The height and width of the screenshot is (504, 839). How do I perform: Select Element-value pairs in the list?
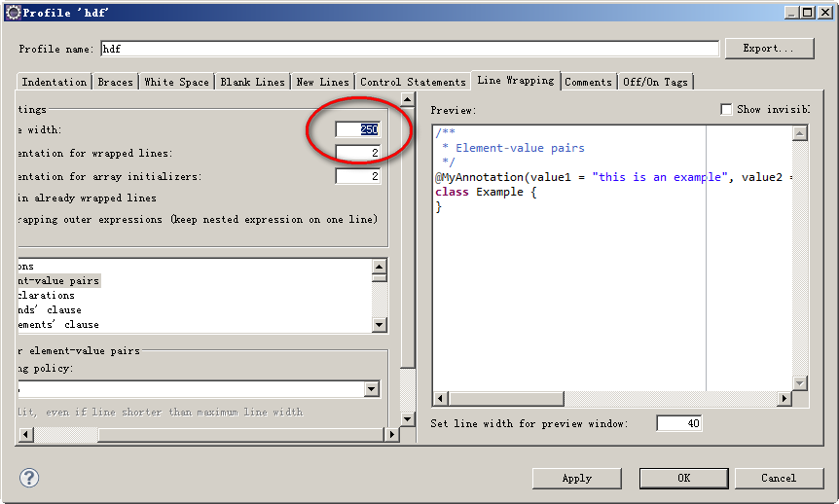[x=56, y=280]
